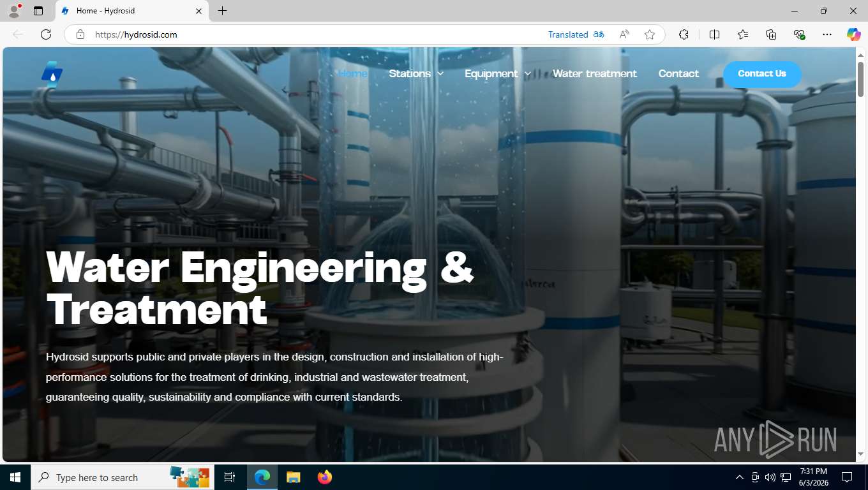Click the Hydrosid logo
The height and width of the screenshot is (490, 868).
click(x=52, y=74)
